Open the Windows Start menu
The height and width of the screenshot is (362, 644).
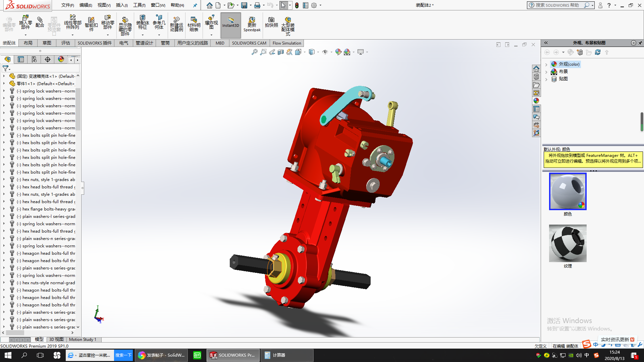tap(8, 355)
